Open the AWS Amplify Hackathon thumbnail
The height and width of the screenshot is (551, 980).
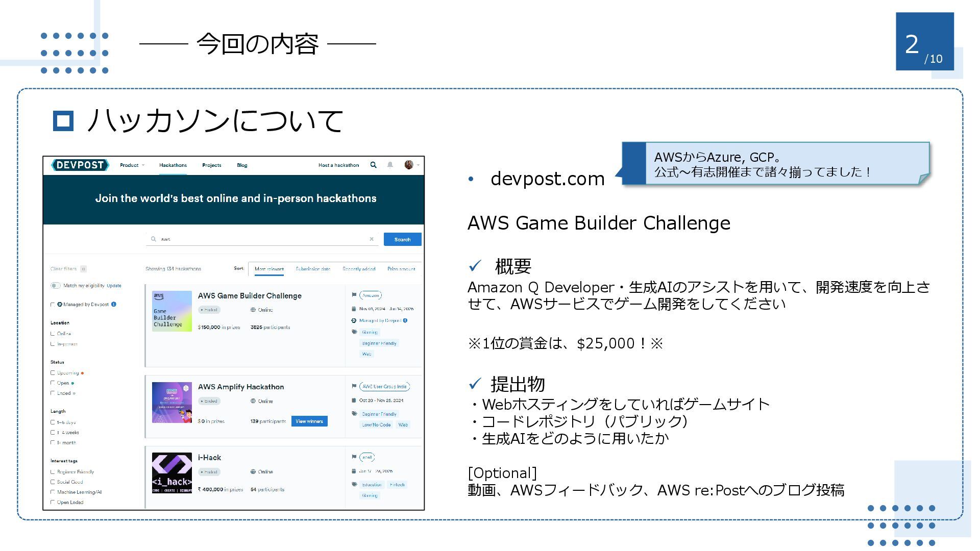(172, 403)
